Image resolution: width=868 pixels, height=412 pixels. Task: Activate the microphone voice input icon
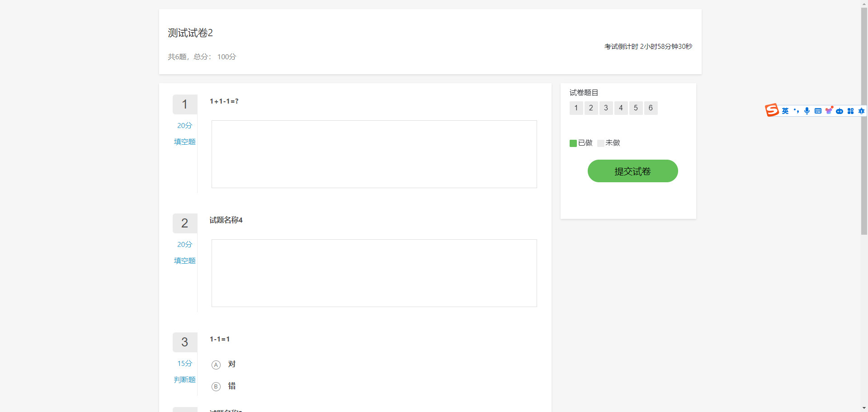tap(807, 111)
